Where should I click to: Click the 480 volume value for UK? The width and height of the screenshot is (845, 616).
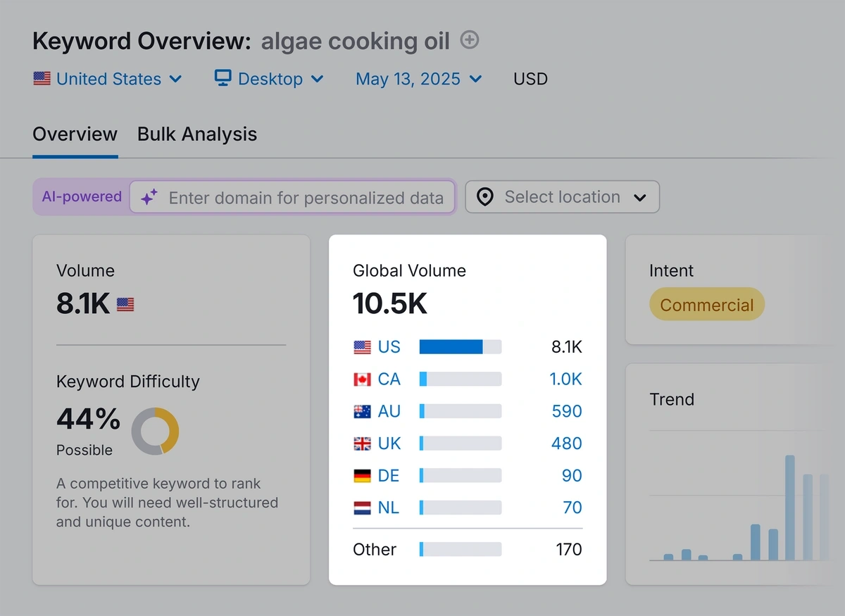567,444
